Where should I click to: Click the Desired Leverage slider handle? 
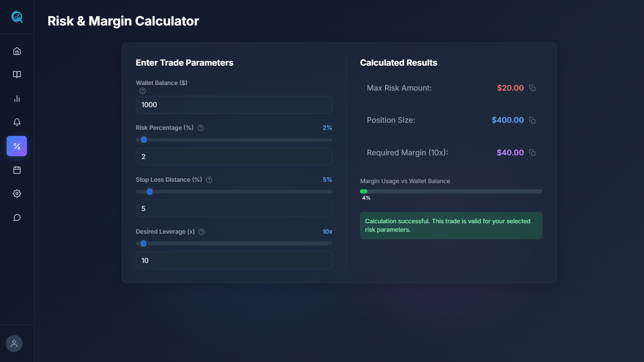[143, 244]
